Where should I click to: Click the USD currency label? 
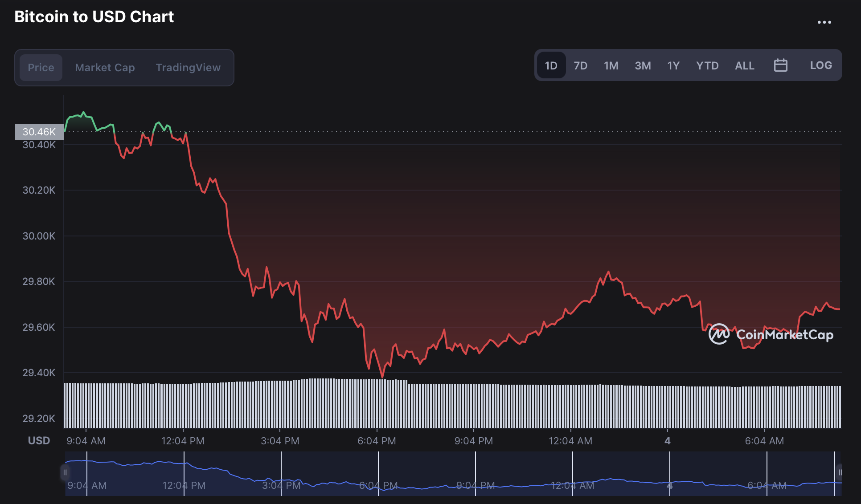[x=39, y=441]
